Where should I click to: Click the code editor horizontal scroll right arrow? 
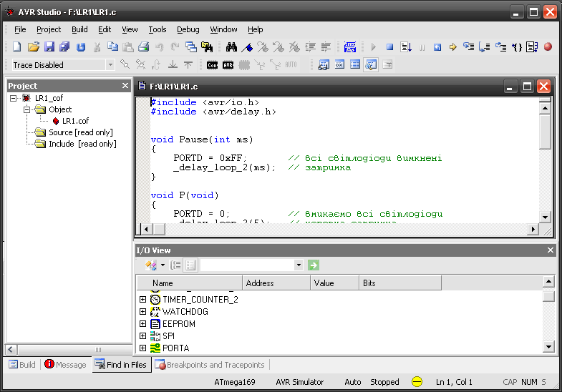pos(533,229)
